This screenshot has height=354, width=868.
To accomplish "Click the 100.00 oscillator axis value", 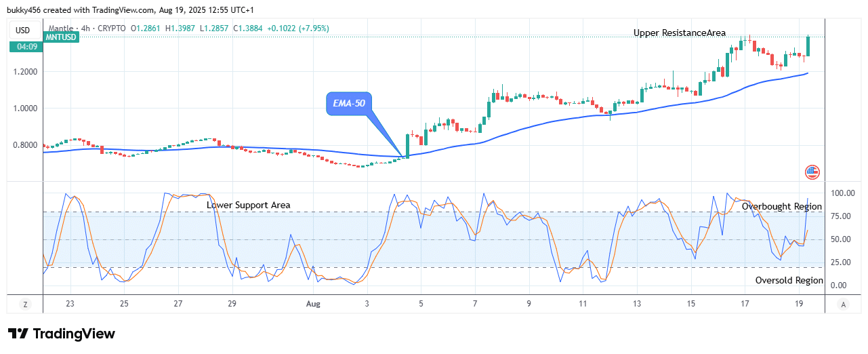I will pyautogui.click(x=844, y=193).
